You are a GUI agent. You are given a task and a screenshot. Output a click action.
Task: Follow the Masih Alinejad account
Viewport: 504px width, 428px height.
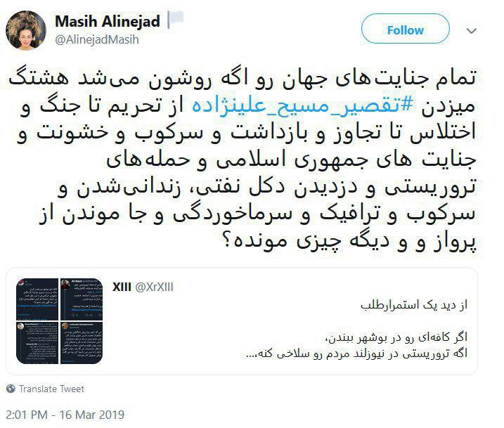[x=406, y=29]
